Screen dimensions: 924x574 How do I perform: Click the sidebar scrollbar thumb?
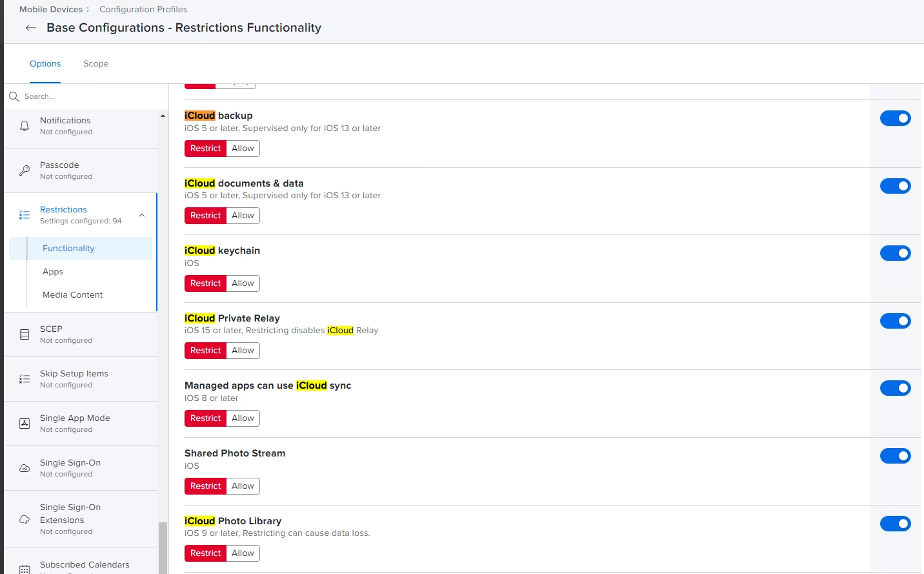(x=163, y=548)
